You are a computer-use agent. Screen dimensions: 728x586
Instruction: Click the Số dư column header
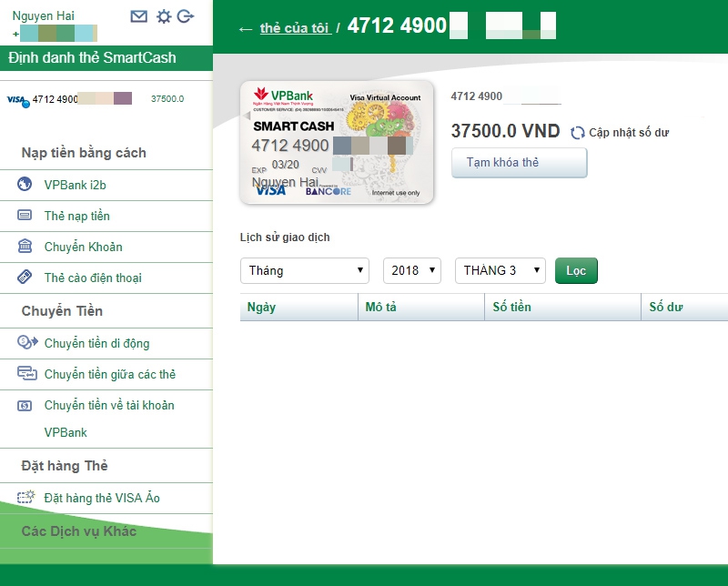click(x=684, y=307)
